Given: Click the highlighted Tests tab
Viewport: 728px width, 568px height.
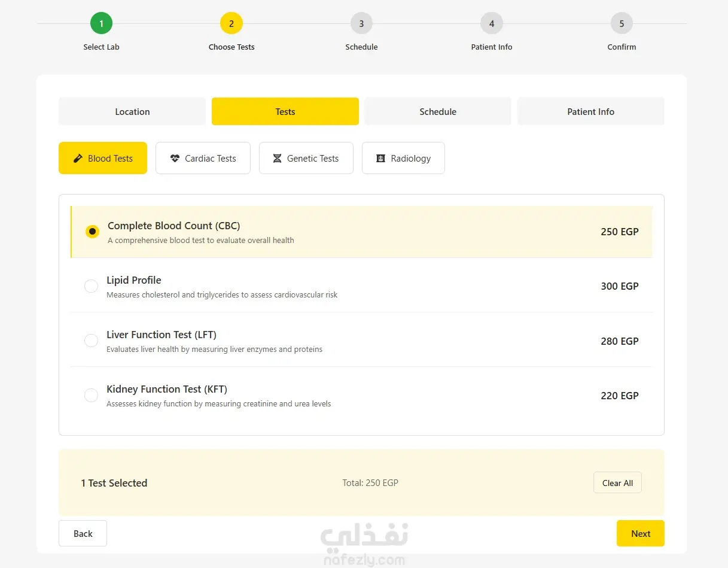Looking at the screenshot, I should click(285, 112).
